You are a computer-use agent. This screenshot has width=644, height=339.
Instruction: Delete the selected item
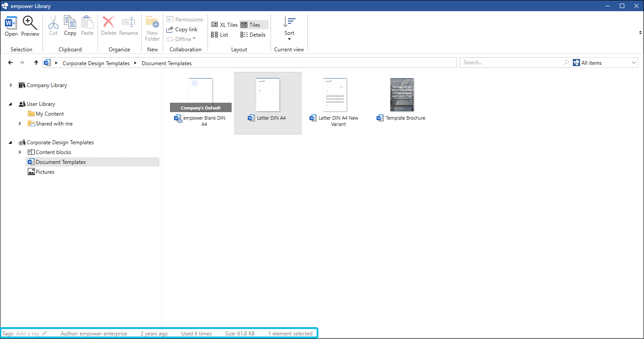click(x=109, y=26)
